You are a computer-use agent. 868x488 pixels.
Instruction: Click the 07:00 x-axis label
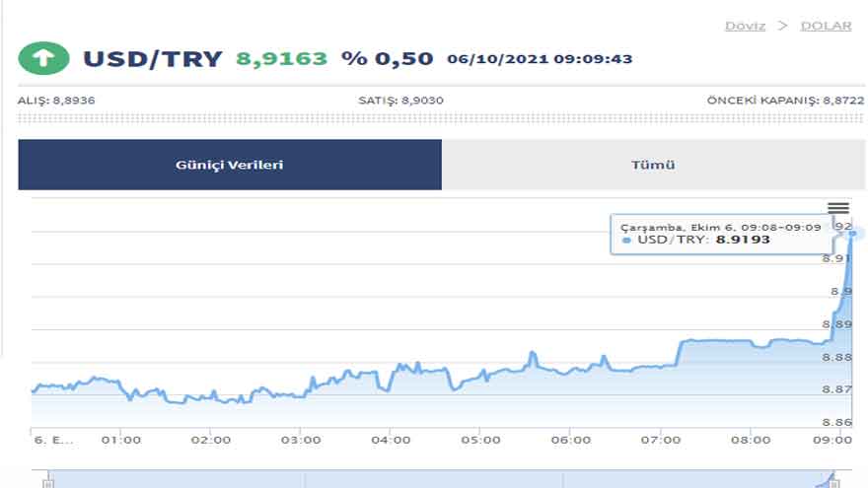click(x=661, y=440)
